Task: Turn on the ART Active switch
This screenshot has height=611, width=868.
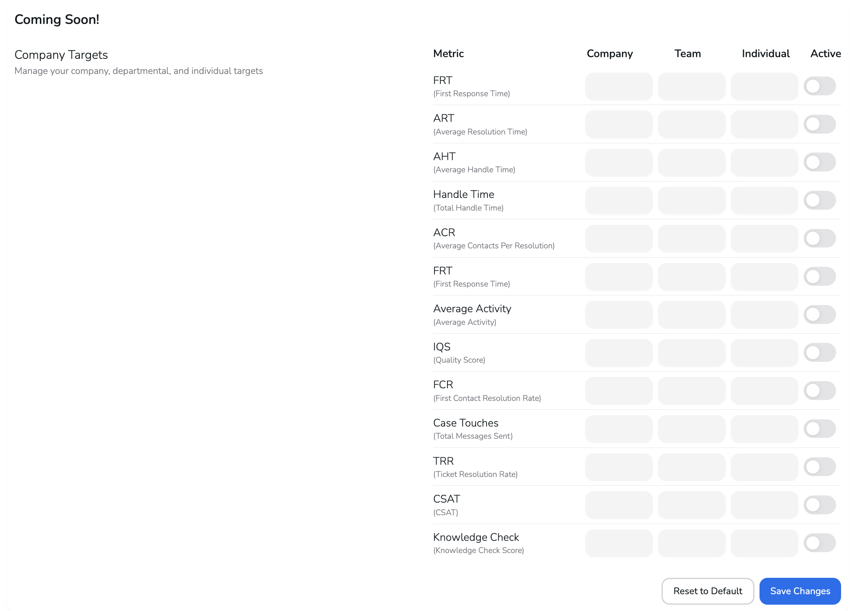Action: [819, 124]
